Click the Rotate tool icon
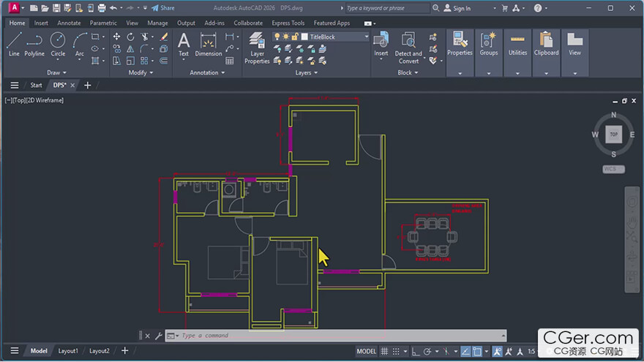644x362 pixels. point(130,37)
